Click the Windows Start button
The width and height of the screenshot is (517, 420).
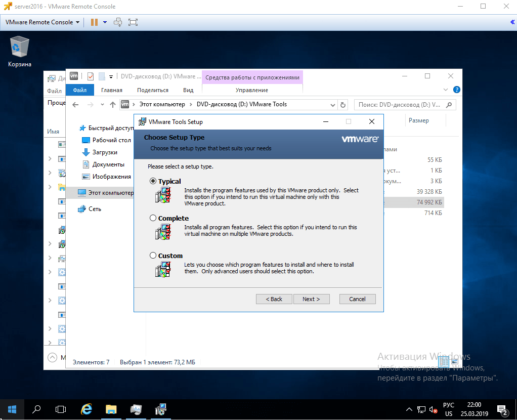(x=12, y=409)
